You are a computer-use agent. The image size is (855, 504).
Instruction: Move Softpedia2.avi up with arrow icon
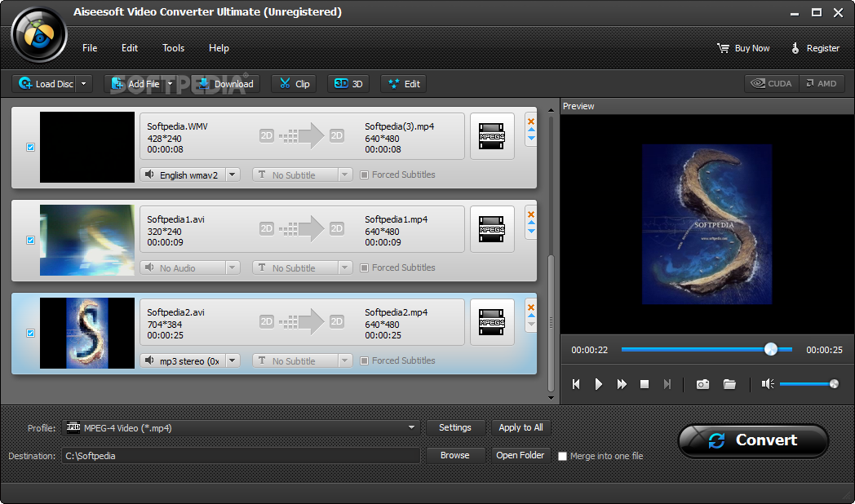(531, 316)
